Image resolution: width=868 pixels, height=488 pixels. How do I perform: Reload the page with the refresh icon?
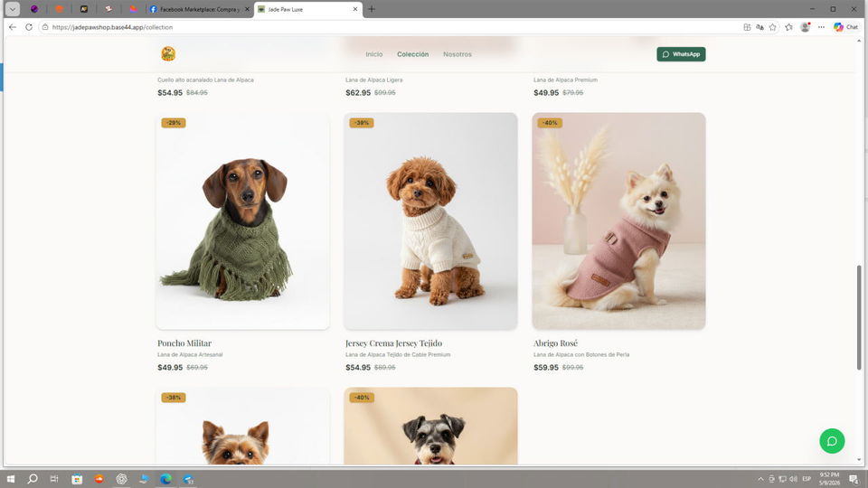[29, 27]
